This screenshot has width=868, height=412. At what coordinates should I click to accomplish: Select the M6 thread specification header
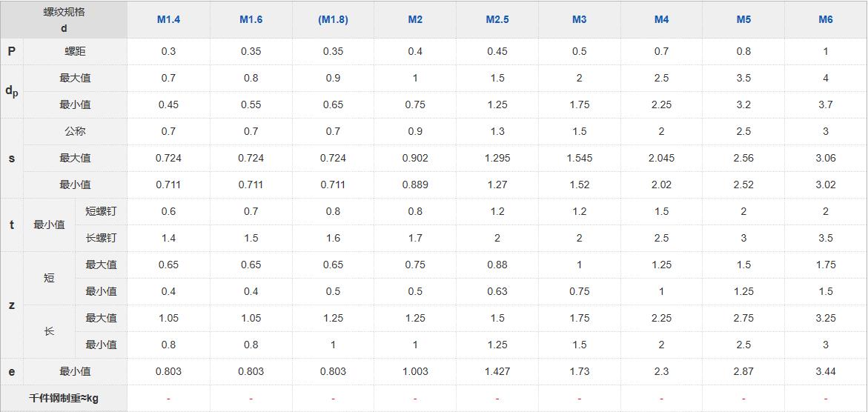pyautogui.click(x=826, y=20)
